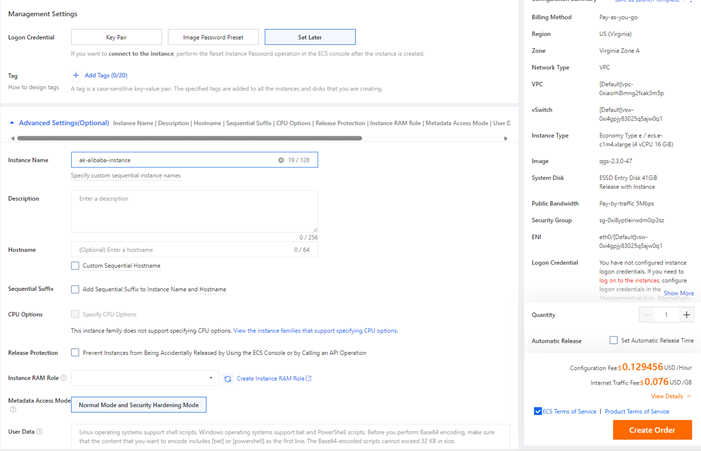Uncheck the ECS Terms of Service checkbox

[x=538, y=411]
